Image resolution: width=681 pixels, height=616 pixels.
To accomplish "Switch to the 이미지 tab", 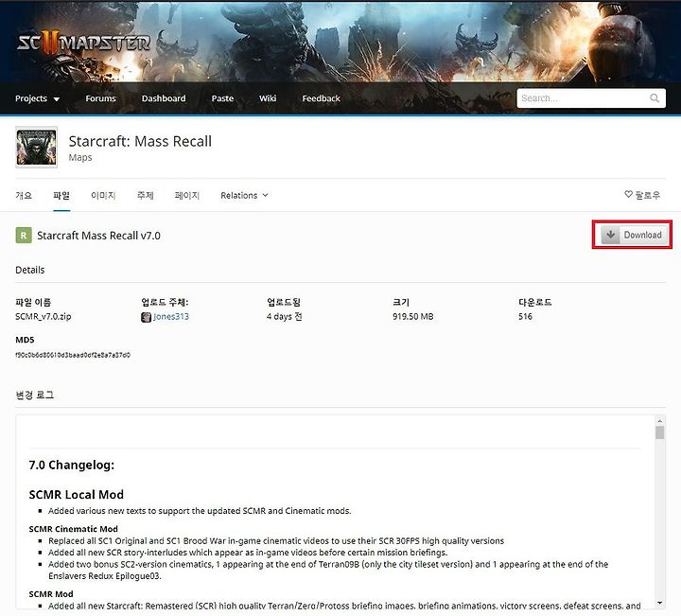I will click(103, 196).
